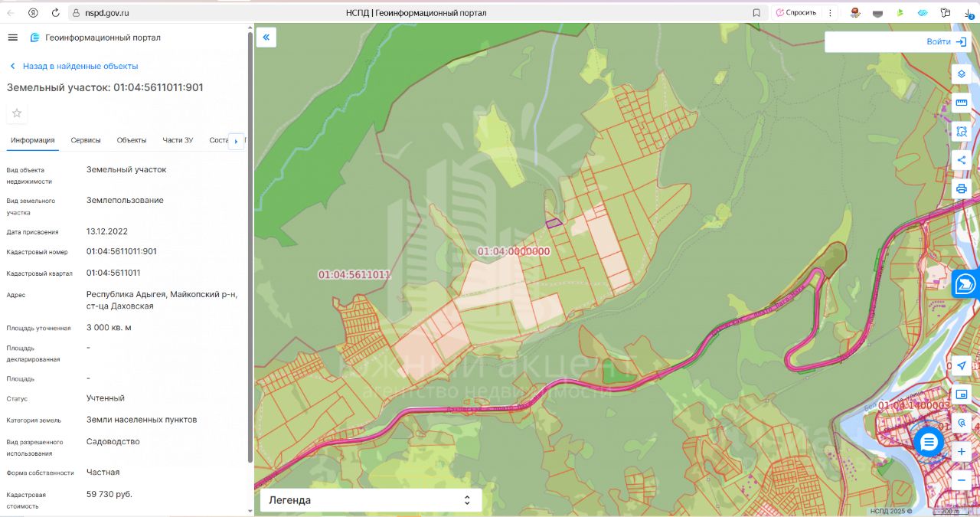Switch to the Объекты tab

[132, 140]
